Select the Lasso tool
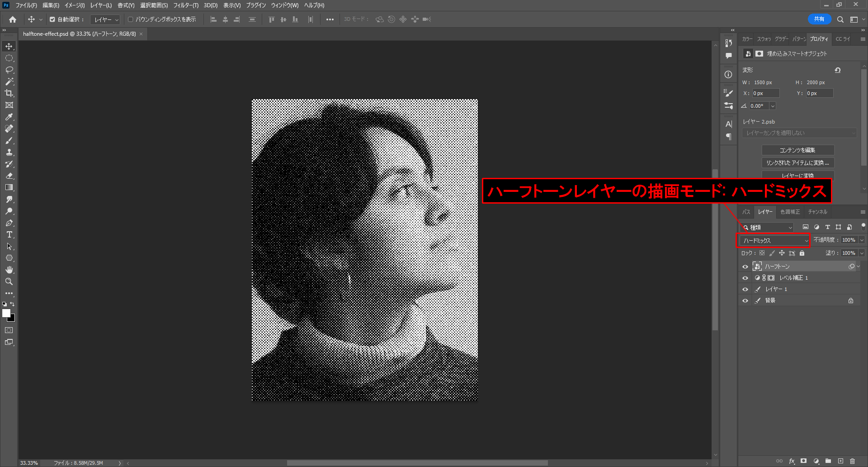The width and height of the screenshot is (868, 467). click(x=9, y=70)
